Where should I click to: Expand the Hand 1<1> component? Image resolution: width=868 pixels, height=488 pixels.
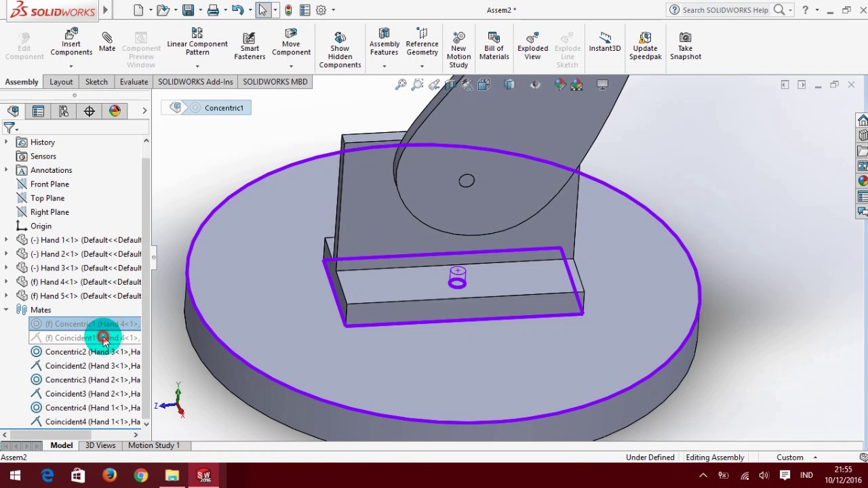pyautogui.click(x=6, y=240)
